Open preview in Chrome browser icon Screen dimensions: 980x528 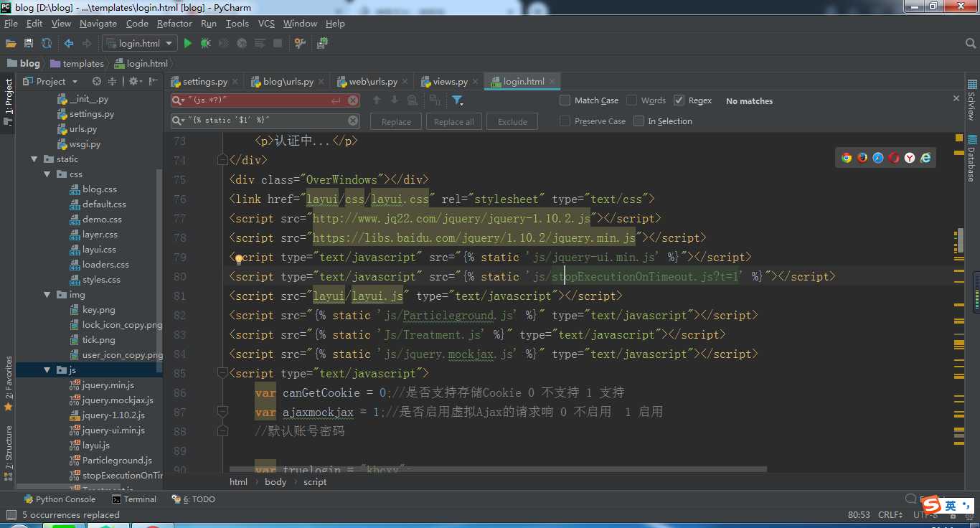[x=847, y=158]
